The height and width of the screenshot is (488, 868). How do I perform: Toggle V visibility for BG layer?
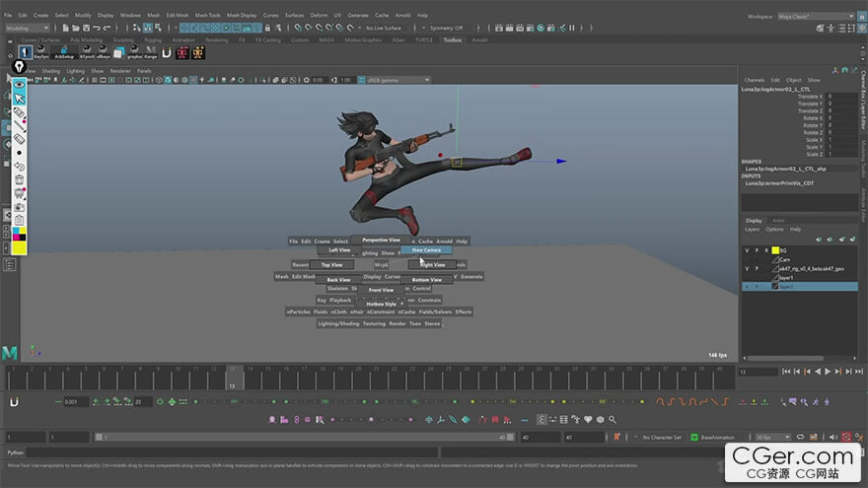coord(747,250)
